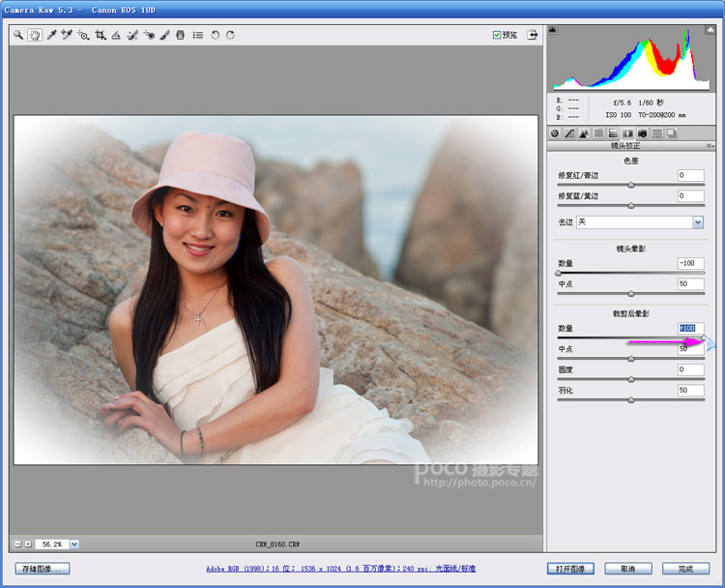Open the 去边 defringe dropdown

pos(698,222)
